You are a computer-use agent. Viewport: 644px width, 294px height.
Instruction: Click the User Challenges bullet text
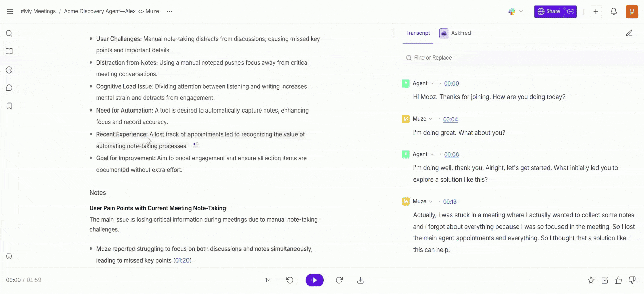tap(208, 44)
